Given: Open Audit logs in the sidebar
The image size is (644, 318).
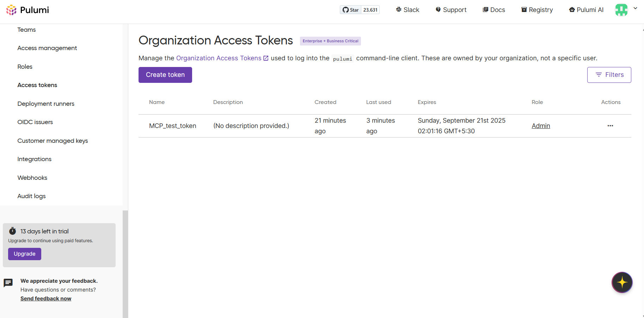Looking at the screenshot, I should pyautogui.click(x=31, y=196).
